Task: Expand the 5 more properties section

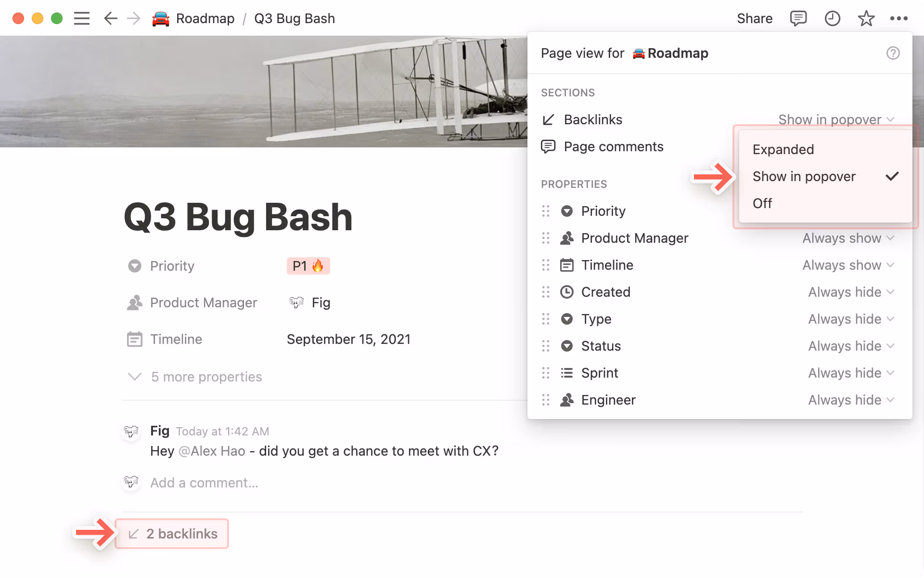Action: (x=206, y=377)
